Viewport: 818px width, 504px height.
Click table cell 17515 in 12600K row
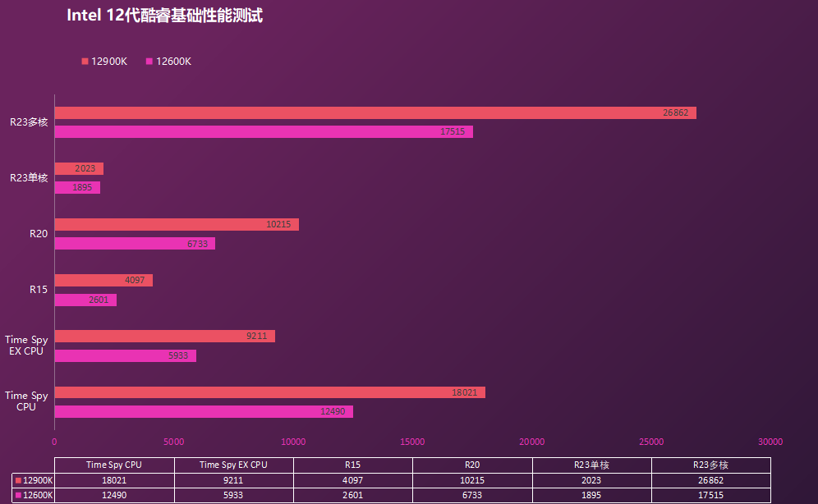tap(711, 495)
